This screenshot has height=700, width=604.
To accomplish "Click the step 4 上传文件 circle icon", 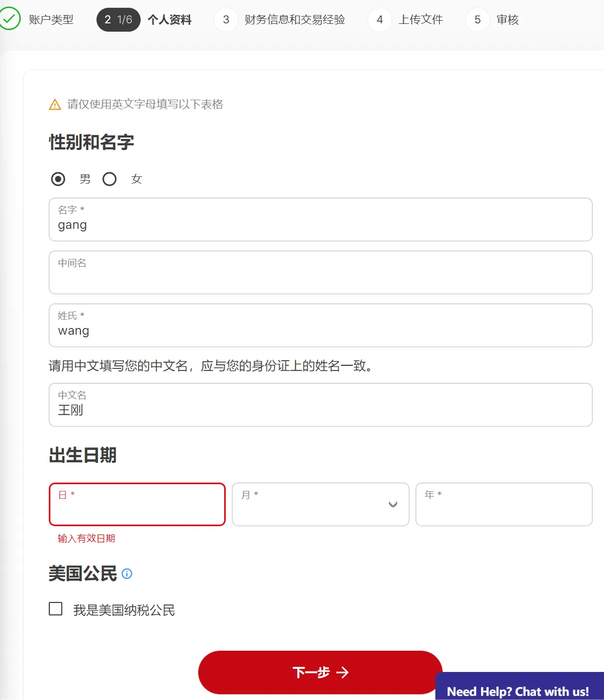I will (380, 19).
